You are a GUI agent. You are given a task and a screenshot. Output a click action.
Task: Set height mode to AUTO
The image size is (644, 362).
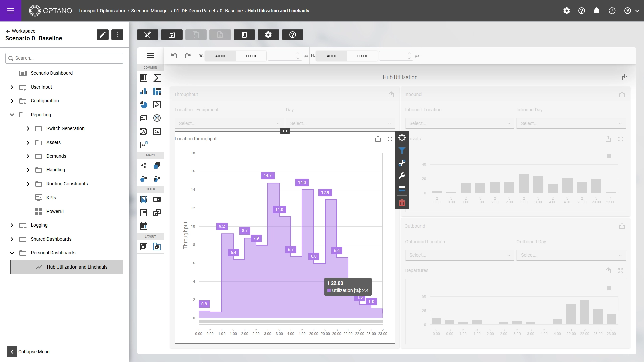click(x=331, y=56)
